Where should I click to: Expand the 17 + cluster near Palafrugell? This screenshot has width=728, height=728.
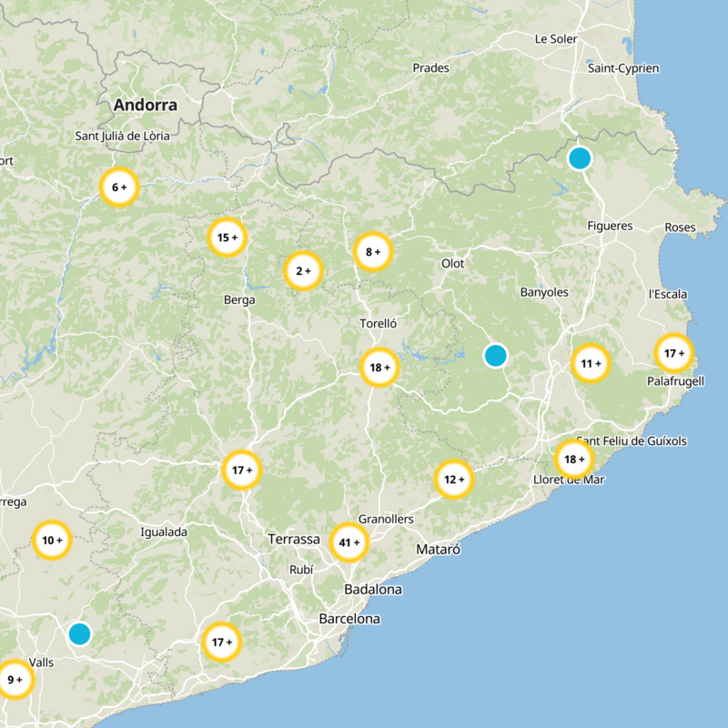[674, 353]
